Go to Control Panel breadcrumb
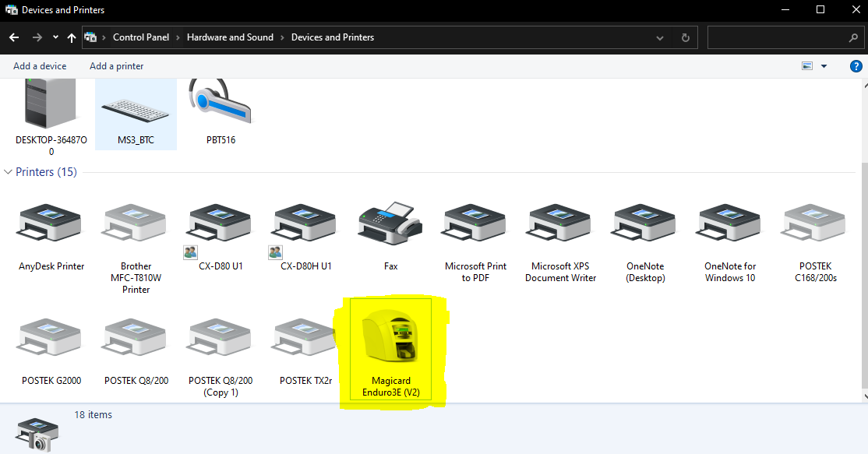The width and height of the screenshot is (868, 454). click(141, 37)
